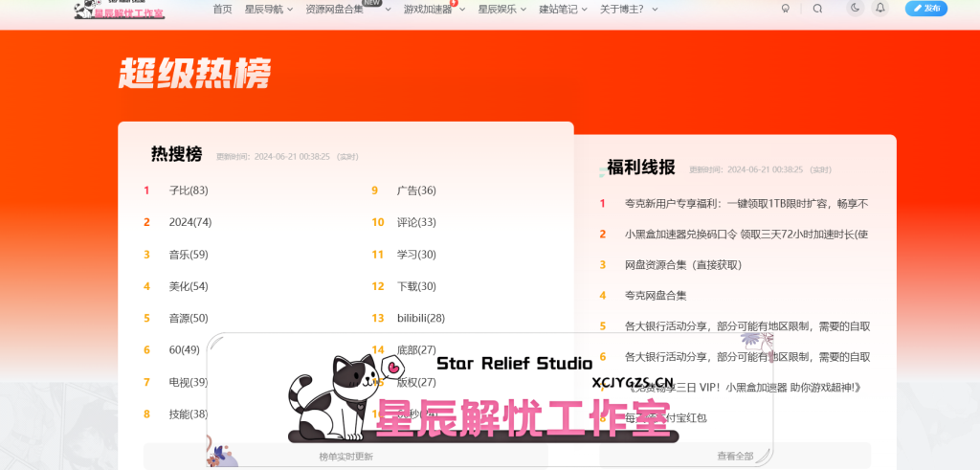Click the cat mascot watermark image
Viewport: 980px width, 470px height.
coord(332,397)
